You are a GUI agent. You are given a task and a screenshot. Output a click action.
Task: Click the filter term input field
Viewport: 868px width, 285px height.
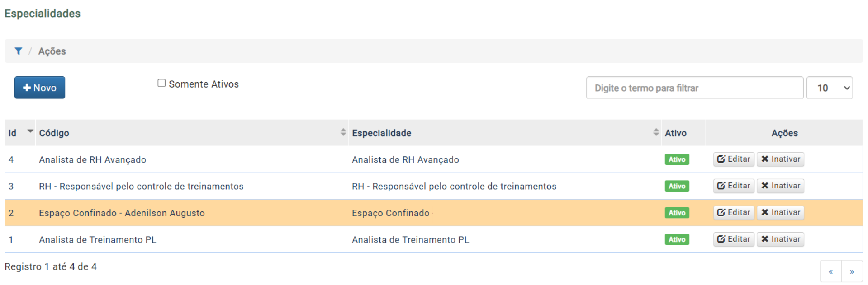pyautogui.click(x=695, y=88)
